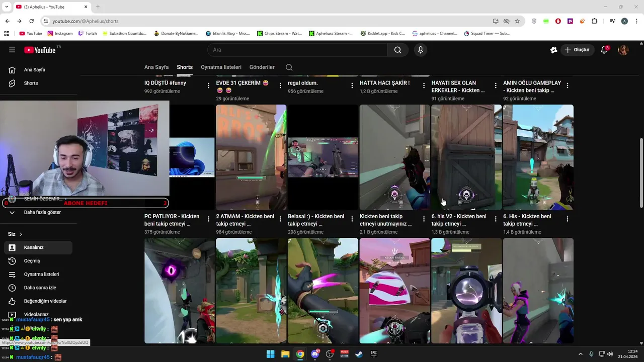Image resolution: width=644 pixels, height=362 pixels.
Task: Open Epic Games from taskbar
Action: click(x=374, y=354)
